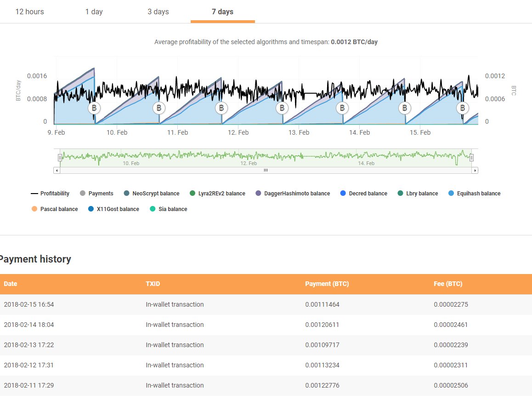
Task: Click payment amount 0.00111464
Action: point(322,304)
